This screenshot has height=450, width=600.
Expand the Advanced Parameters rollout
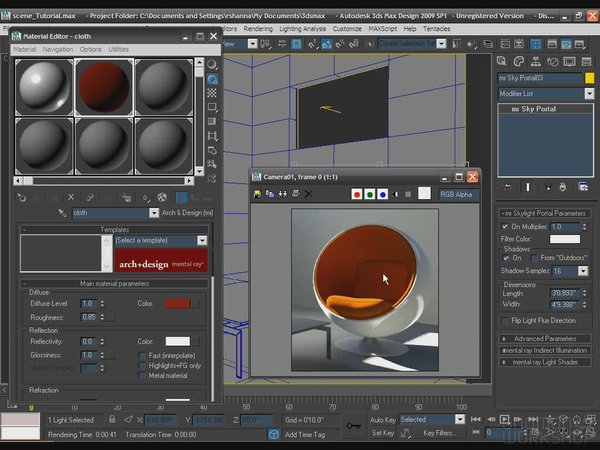point(545,339)
